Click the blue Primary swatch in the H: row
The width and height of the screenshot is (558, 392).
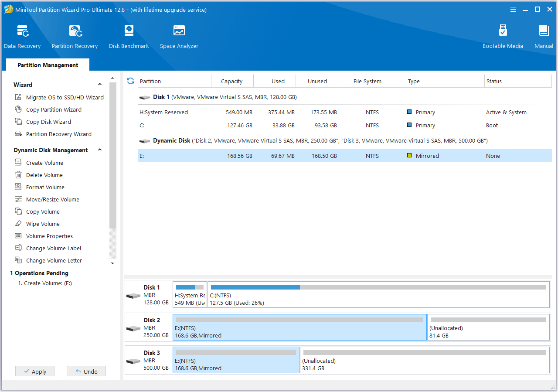point(409,112)
